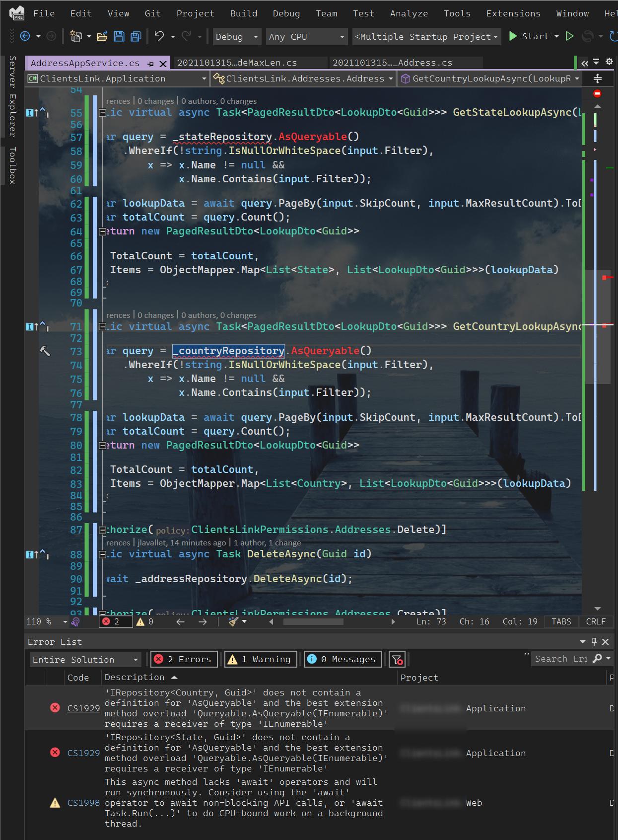This screenshot has height=840, width=618.
Task: Click the Save All icon
Action: coord(136,36)
